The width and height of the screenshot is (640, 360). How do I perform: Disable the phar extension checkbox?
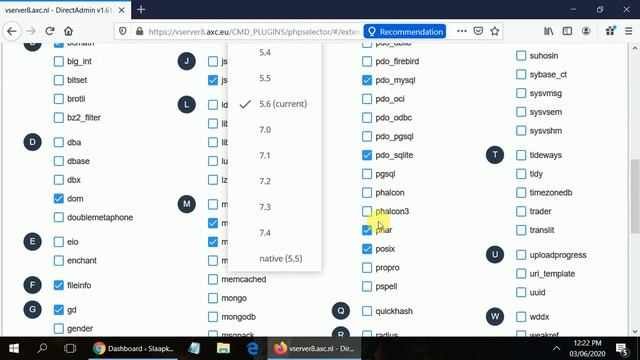coord(367,230)
